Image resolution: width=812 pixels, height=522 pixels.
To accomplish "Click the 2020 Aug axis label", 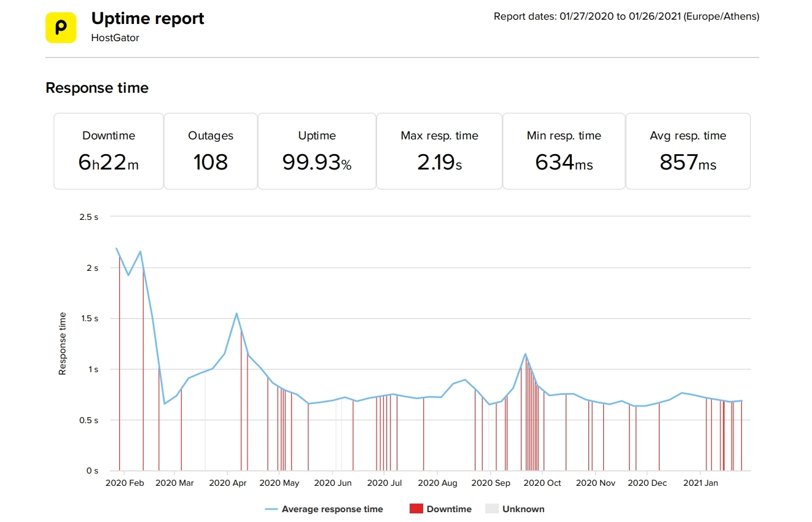I will tap(437, 483).
